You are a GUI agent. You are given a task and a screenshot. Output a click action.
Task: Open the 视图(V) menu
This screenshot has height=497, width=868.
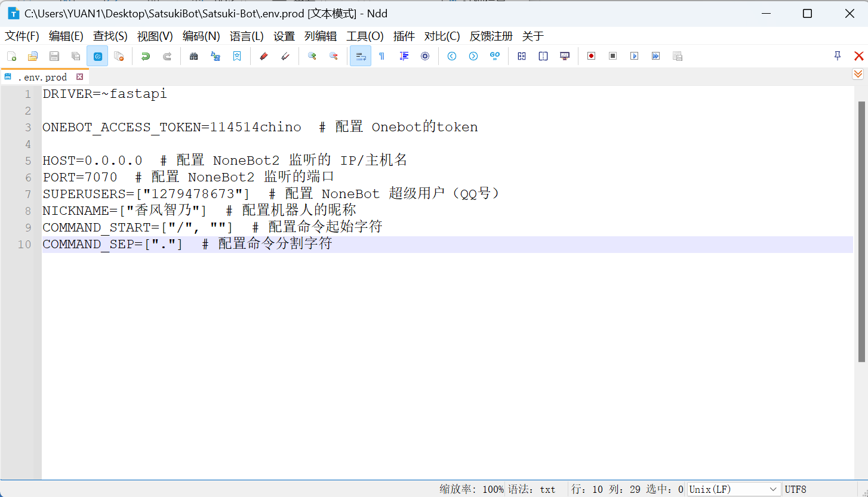pyautogui.click(x=155, y=36)
